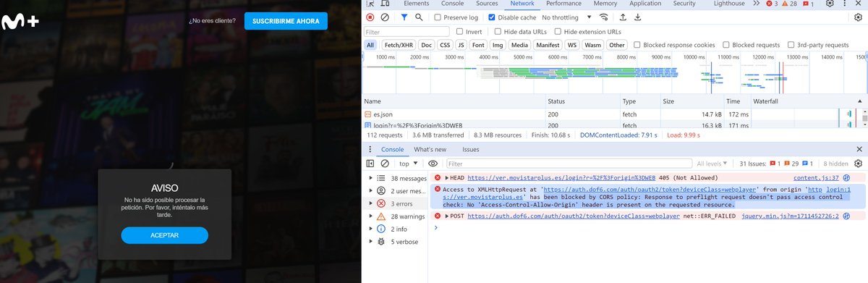Expand the POST error message arrow
868x283 pixels.
[446, 216]
